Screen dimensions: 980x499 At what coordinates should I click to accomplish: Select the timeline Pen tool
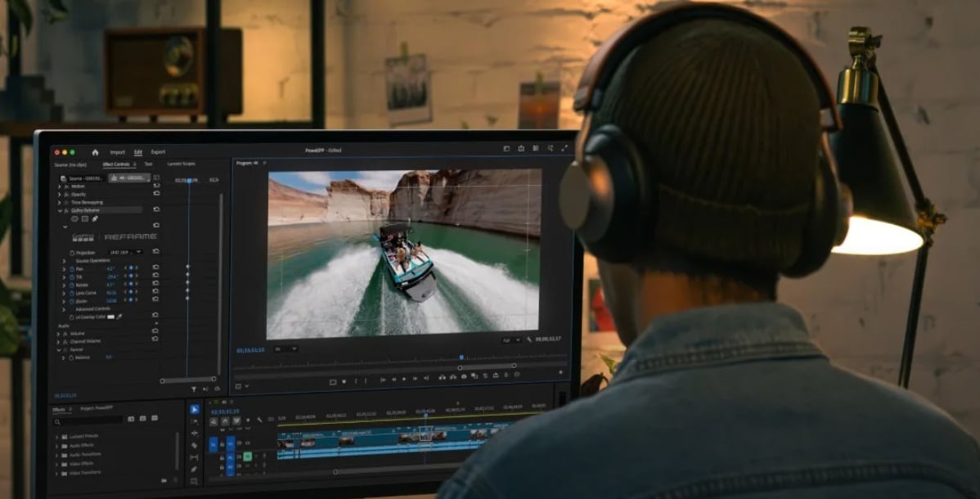195,470
